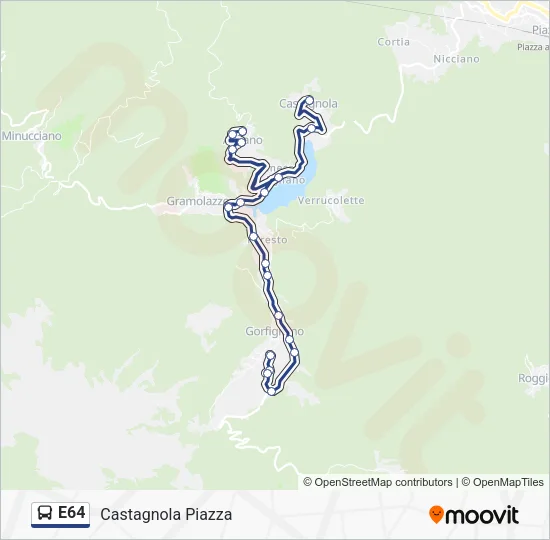The height and width of the screenshot is (540, 550).
Task: Click the Minucciano town label
Action: (32, 136)
